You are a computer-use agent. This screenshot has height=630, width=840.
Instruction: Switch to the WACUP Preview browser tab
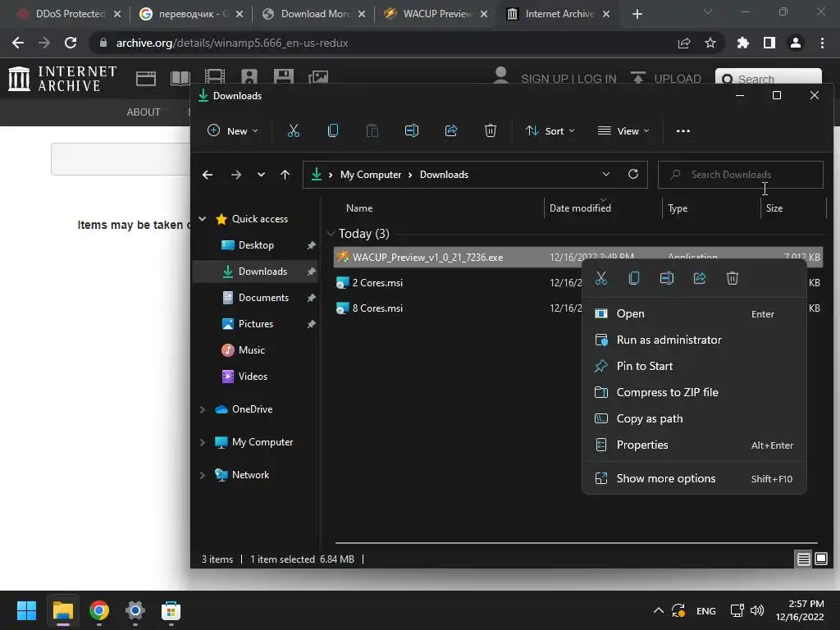(x=436, y=14)
